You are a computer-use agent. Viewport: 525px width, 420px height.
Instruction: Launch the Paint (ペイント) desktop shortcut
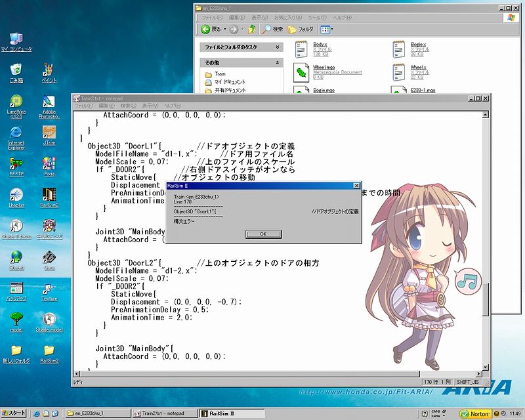pos(49,73)
